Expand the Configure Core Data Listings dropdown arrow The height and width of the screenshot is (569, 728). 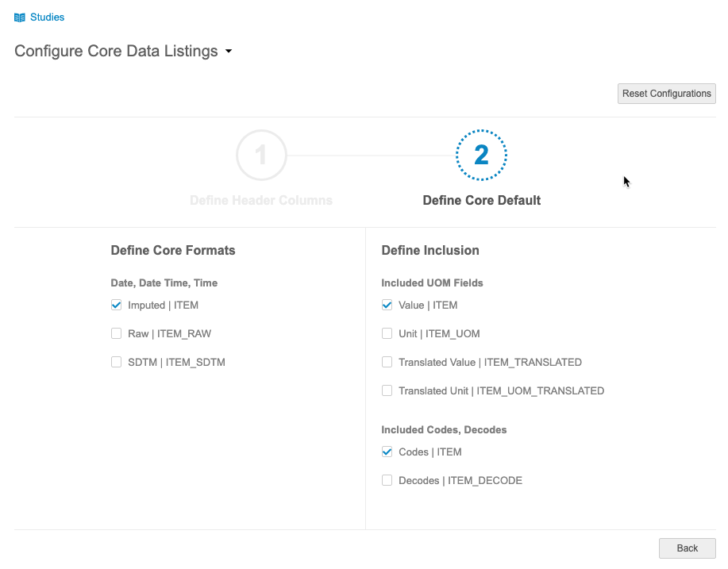tap(229, 52)
